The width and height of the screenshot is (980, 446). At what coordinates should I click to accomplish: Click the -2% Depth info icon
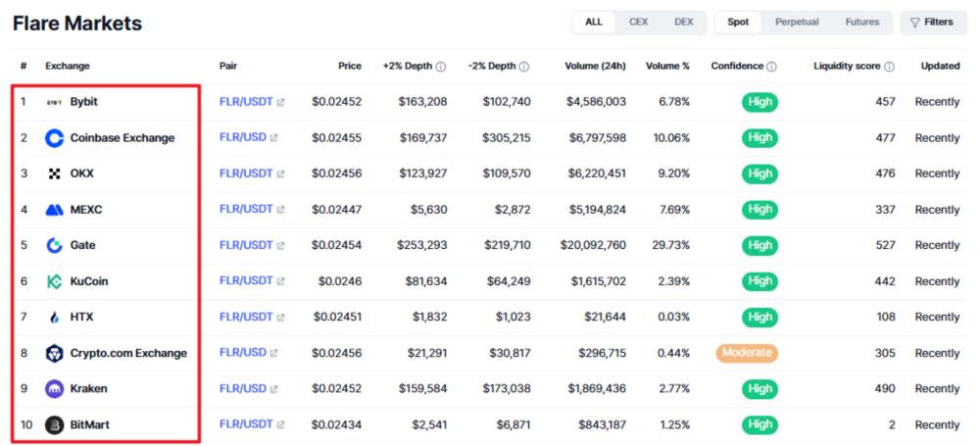[x=523, y=67]
